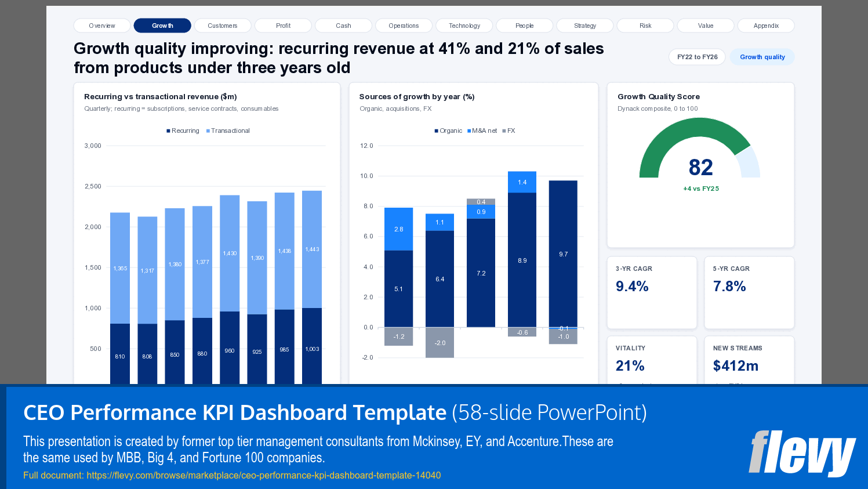Click the 1,443 transactional bar segment
This screenshot has width=868, height=489.
tap(312, 249)
